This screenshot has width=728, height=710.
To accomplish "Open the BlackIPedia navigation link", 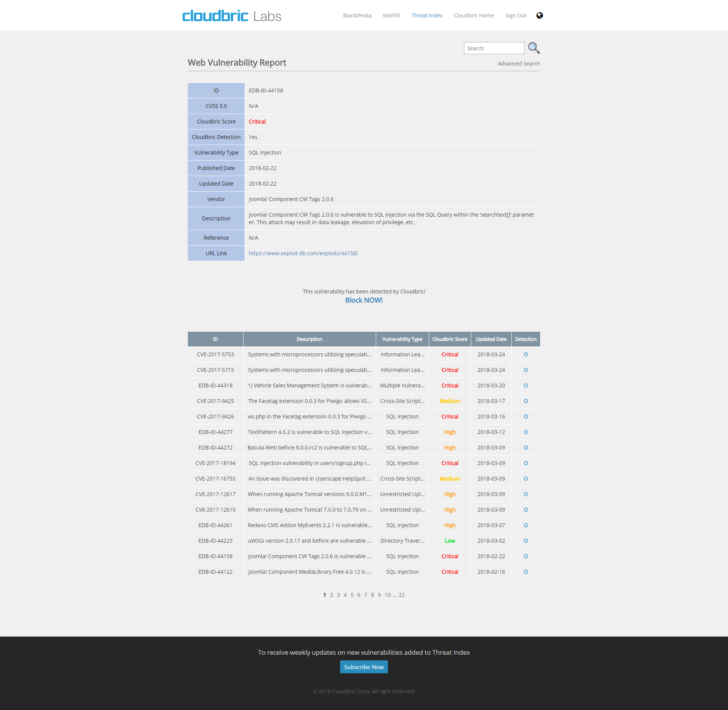I will [357, 15].
